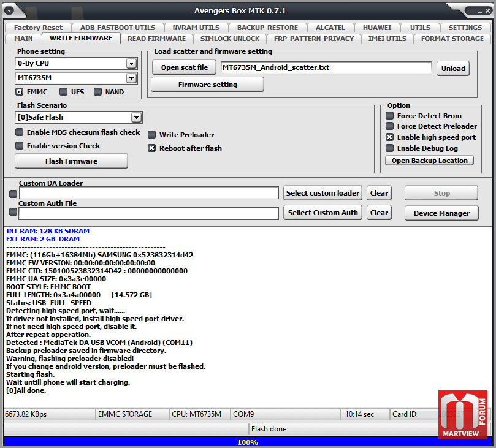The width and height of the screenshot is (496, 448).
Task: Click the '6673.82 KBps' status entry
Action: [x=26, y=414]
